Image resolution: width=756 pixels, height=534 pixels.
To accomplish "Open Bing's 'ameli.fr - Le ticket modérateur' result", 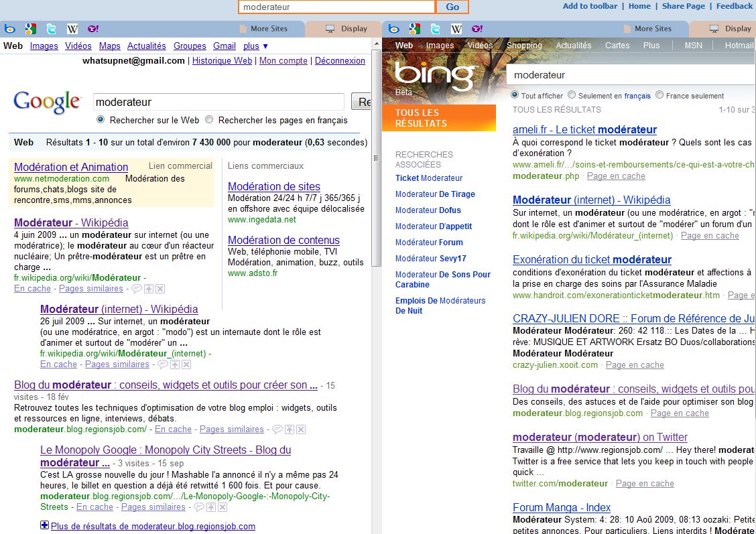I will pyautogui.click(x=584, y=129).
